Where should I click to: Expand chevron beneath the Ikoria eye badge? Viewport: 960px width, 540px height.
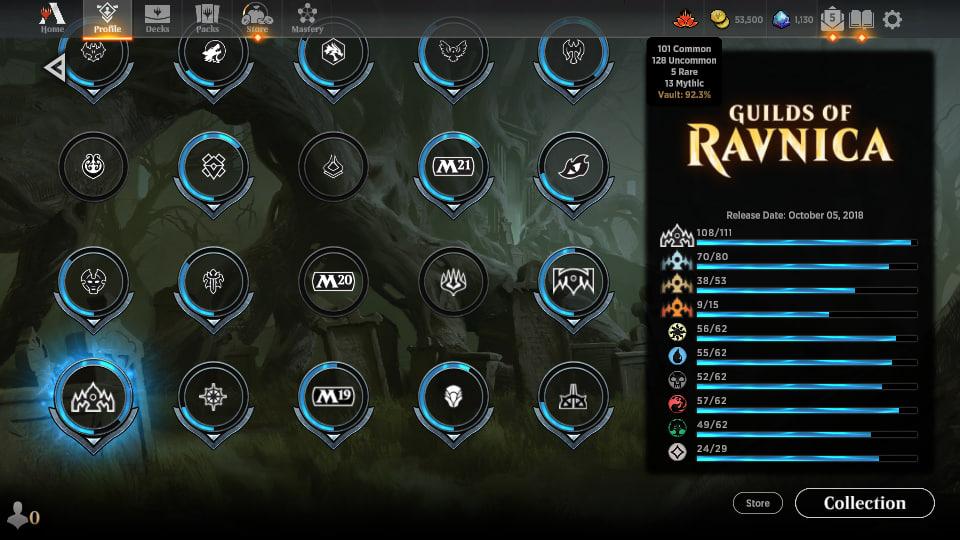click(573, 208)
